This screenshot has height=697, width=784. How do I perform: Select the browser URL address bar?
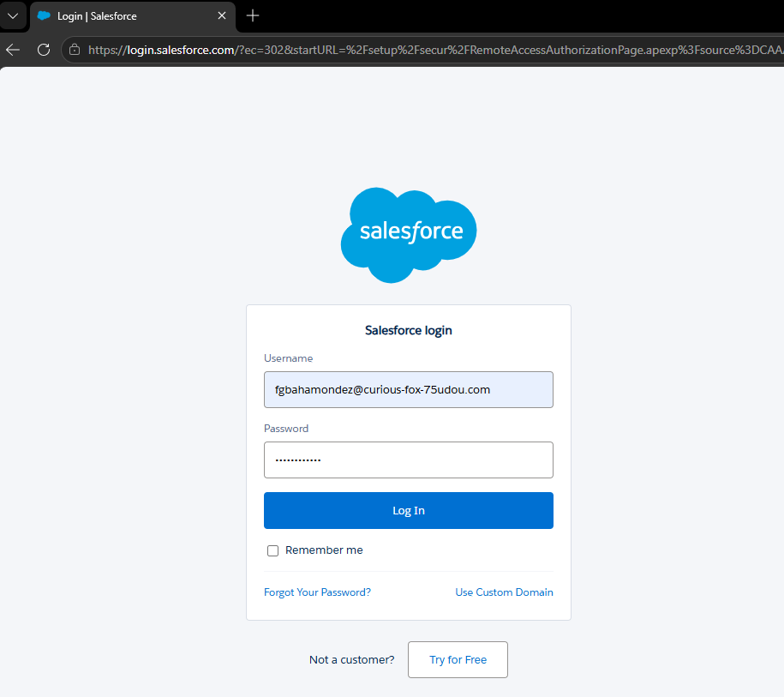pyautogui.click(x=428, y=50)
